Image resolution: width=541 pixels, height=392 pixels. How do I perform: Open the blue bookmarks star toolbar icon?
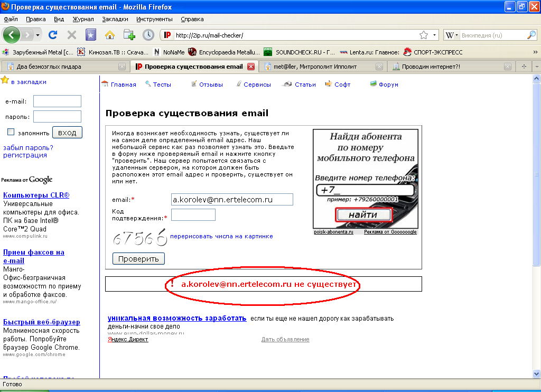pos(91,35)
